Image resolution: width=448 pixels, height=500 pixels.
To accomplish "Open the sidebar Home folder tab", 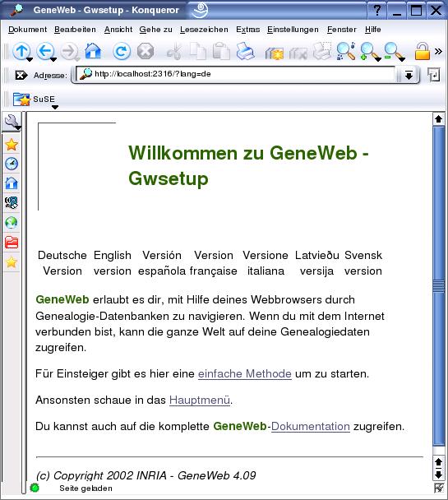I will 12,183.
